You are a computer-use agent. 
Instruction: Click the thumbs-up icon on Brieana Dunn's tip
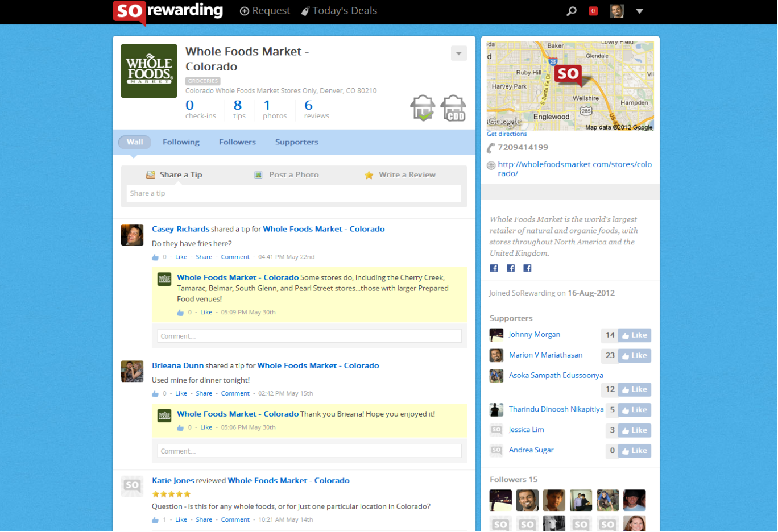155,394
